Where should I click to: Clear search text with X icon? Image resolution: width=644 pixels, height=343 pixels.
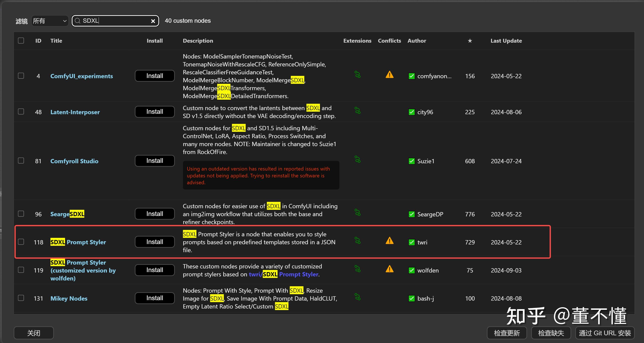(153, 21)
